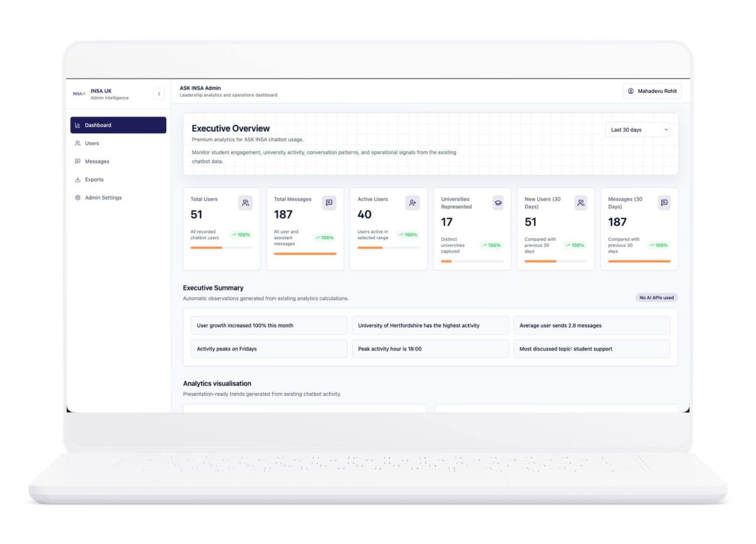756x544 pixels.
Task: Open the Mahadevu Rohit profile button
Action: 652,91
